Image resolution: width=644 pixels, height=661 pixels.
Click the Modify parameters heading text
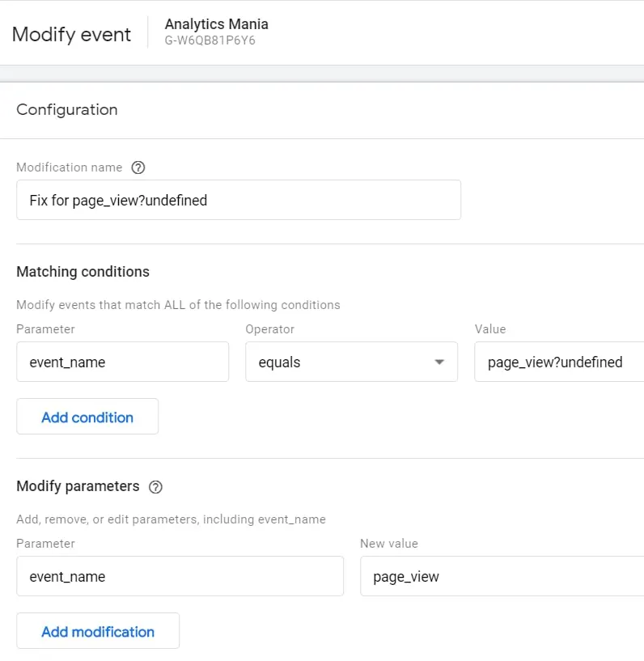click(x=78, y=486)
